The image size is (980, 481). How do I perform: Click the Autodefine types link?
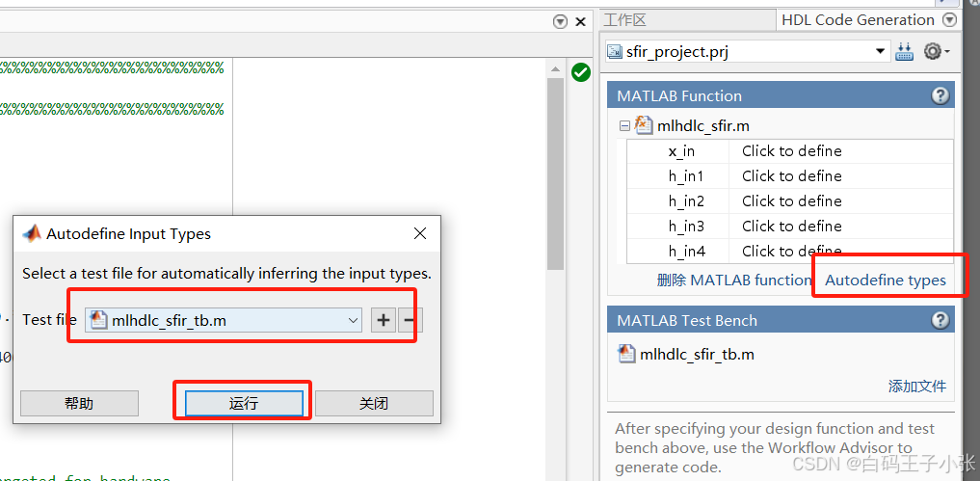(x=886, y=281)
